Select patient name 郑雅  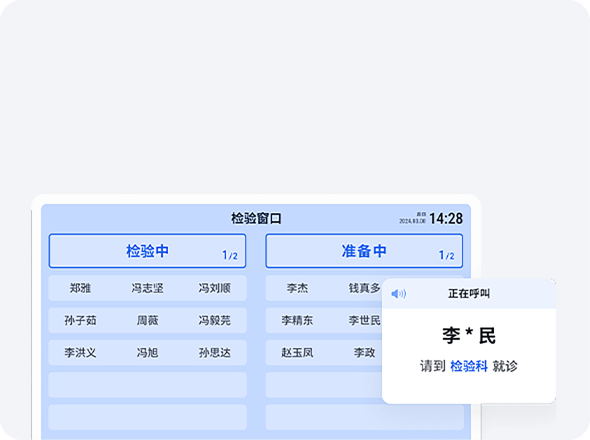pyautogui.click(x=80, y=288)
